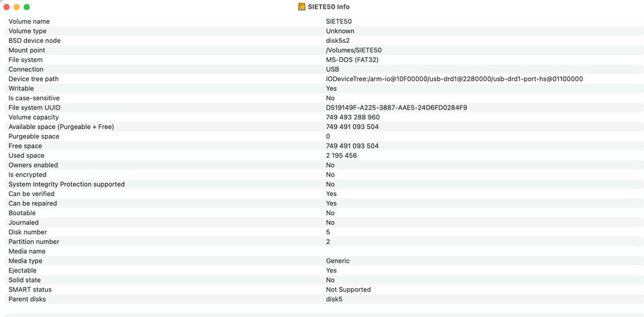Select the File system UUID value
This screenshot has width=644, height=317.
(x=396, y=107)
